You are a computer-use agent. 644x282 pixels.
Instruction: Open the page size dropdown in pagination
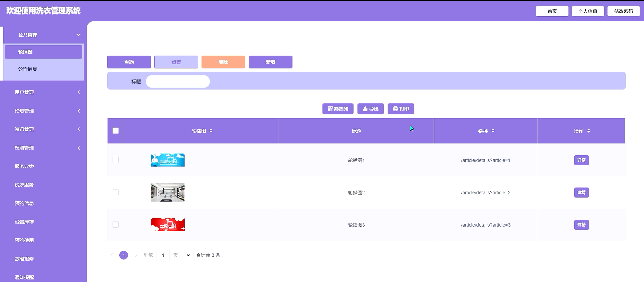click(x=188, y=255)
